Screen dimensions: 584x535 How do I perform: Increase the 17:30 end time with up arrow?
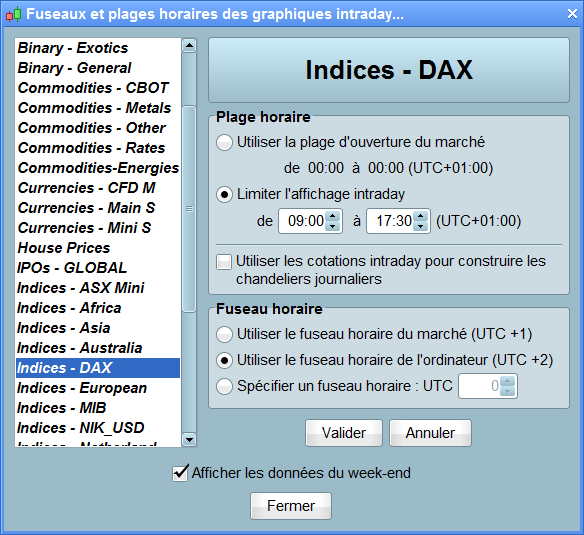[420, 216]
